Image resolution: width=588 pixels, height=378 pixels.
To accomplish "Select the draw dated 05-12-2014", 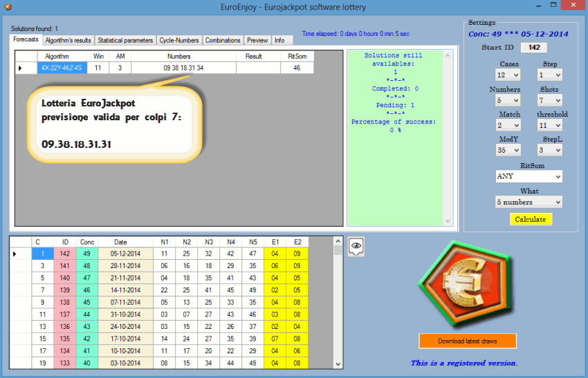I will pos(125,254).
